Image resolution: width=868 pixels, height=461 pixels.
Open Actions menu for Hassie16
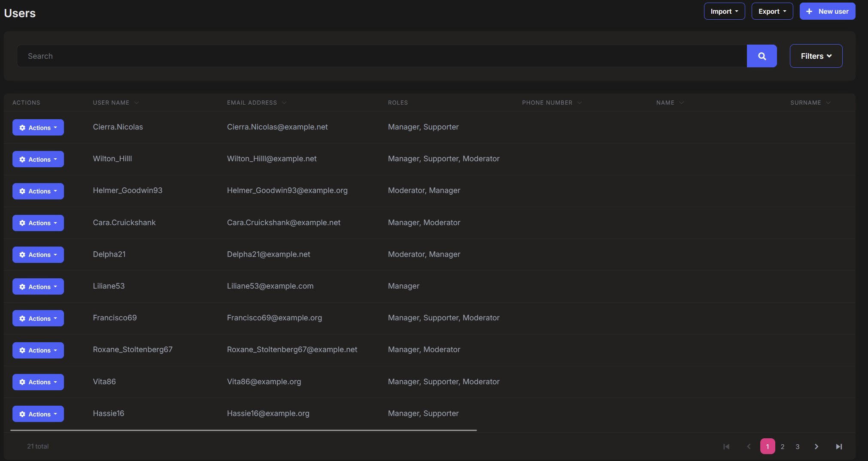(x=38, y=414)
